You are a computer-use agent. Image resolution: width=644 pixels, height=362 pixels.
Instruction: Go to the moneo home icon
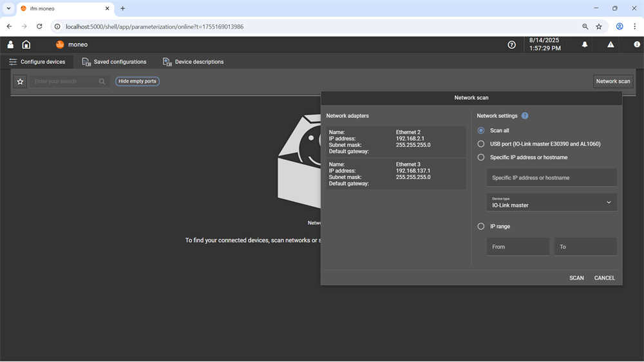(x=26, y=44)
